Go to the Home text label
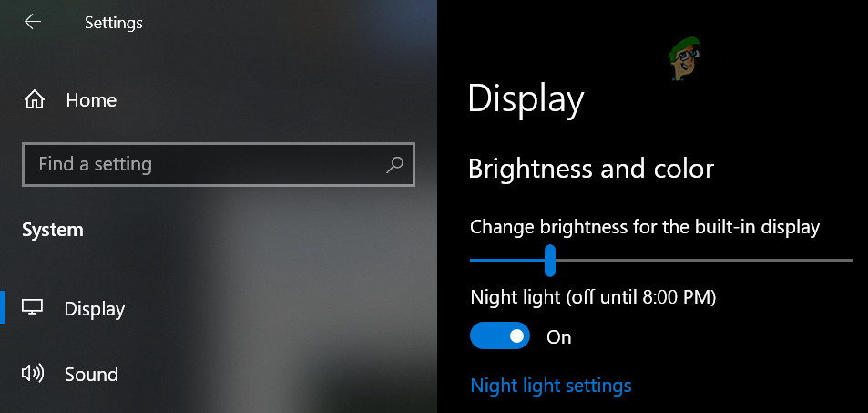The width and height of the screenshot is (868, 413). pyautogui.click(x=91, y=100)
